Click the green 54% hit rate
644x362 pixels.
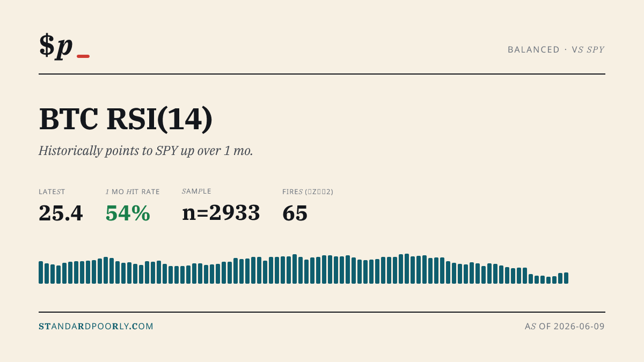pos(128,213)
